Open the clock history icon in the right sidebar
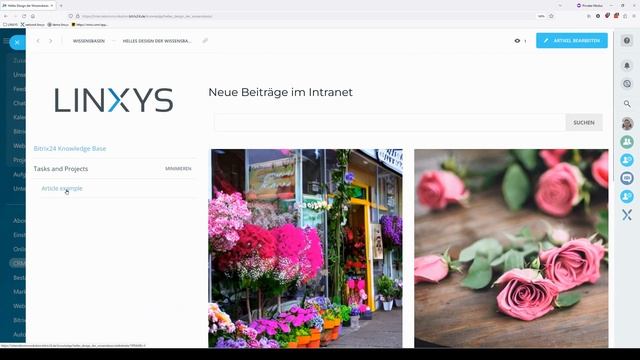The height and width of the screenshot is (360, 640). (x=627, y=84)
